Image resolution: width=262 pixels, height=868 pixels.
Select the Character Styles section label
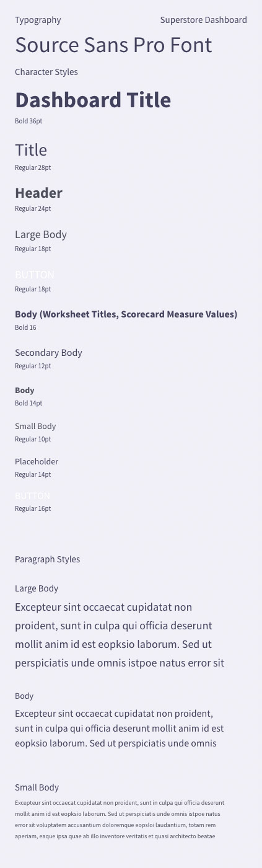(x=46, y=72)
